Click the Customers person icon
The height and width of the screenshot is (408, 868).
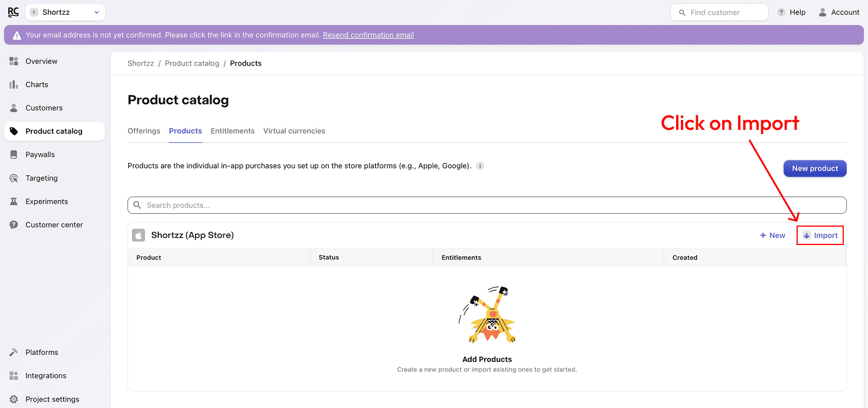pyautogui.click(x=14, y=108)
